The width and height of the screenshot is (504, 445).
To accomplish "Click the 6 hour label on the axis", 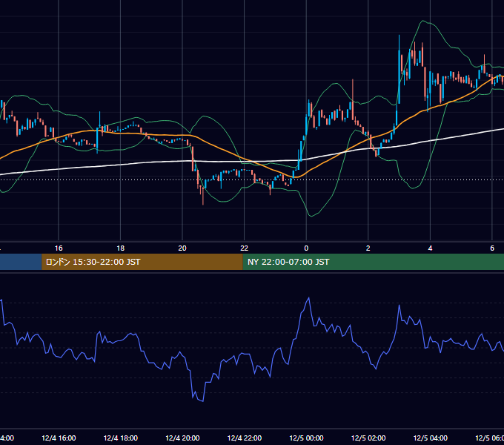I will (492, 248).
